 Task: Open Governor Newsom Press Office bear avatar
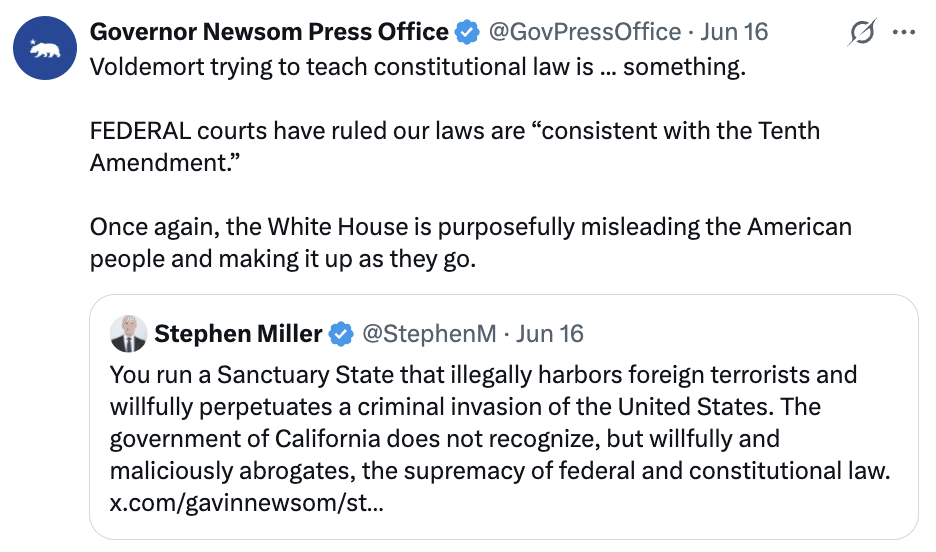[45, 48]
